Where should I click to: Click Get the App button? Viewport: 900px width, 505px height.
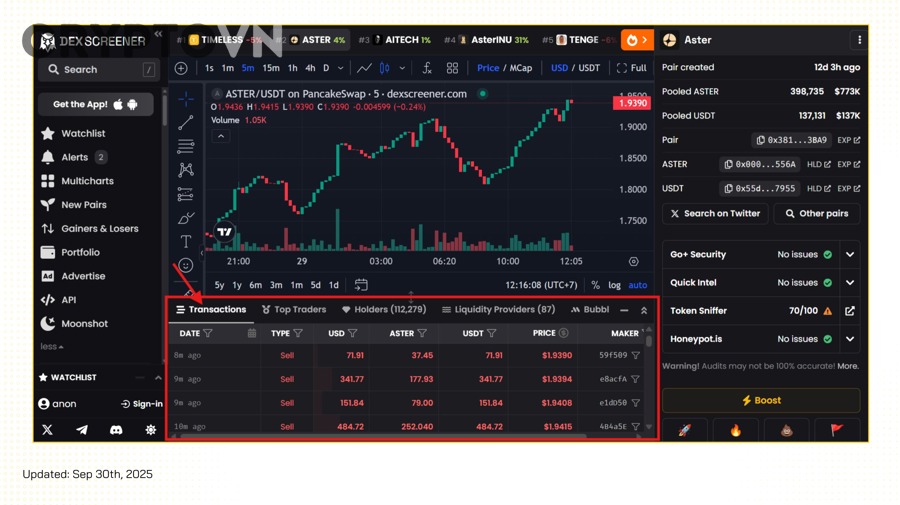click(95, 104)
